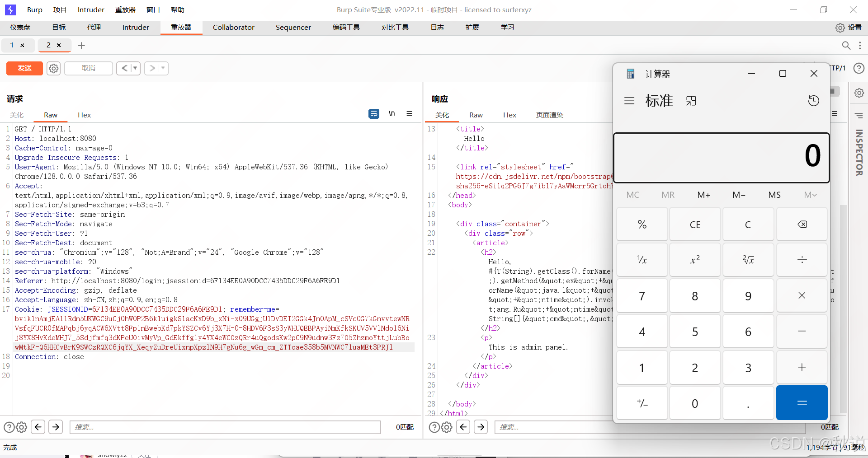Click the Burp Suite logo icon
Viewport: 868px width, 458px height.
click(10, 9)
